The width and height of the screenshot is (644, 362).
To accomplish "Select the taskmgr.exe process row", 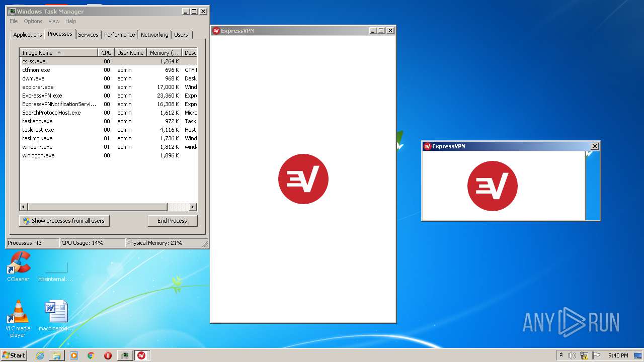I will pyautogui.click(x=108, y=138).
